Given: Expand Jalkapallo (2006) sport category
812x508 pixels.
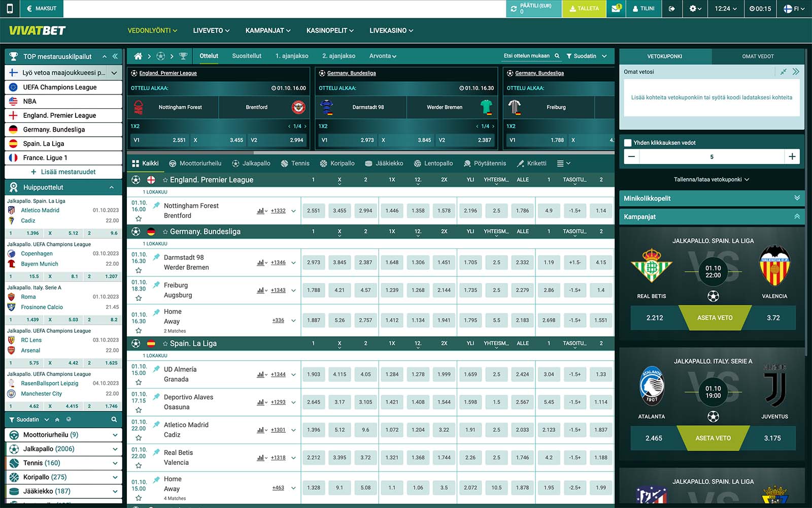Looking at the screenshot, I should point(115,449).
